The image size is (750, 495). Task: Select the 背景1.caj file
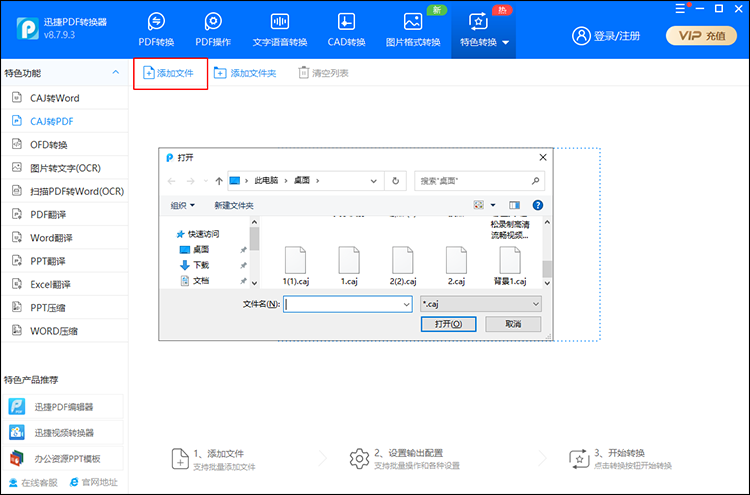point(510,266)
